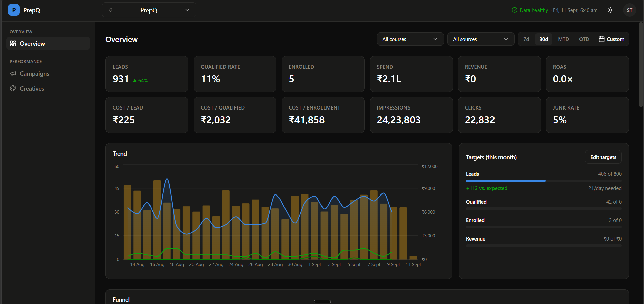The width and height of the screenshot is (644, 304).
Task: Click the green up-arrow 64% leads indicator
Action: [x=140, y=81]
